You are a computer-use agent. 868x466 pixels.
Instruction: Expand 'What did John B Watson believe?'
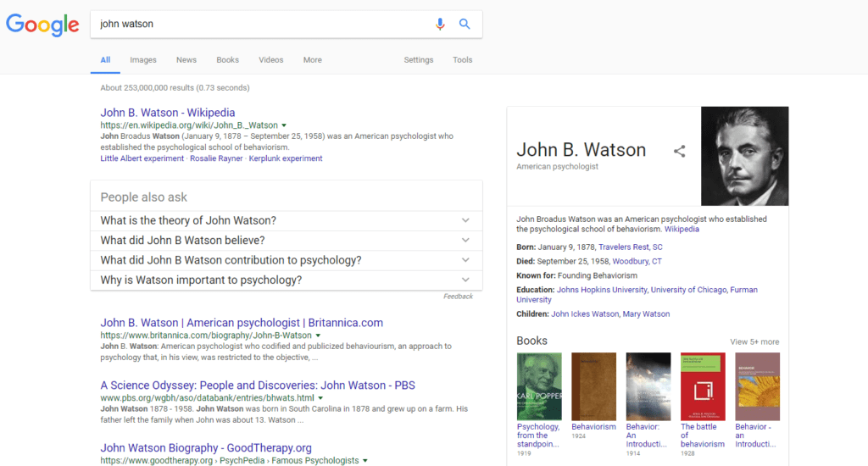[x=287, y=240]
